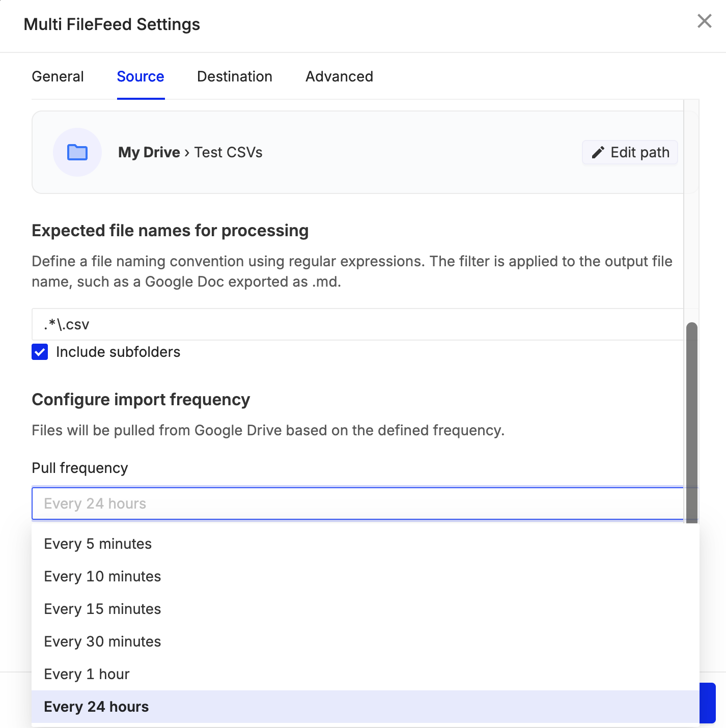Click the My Drive breadcrumb

pyautogui.click(x=149, y=152)
